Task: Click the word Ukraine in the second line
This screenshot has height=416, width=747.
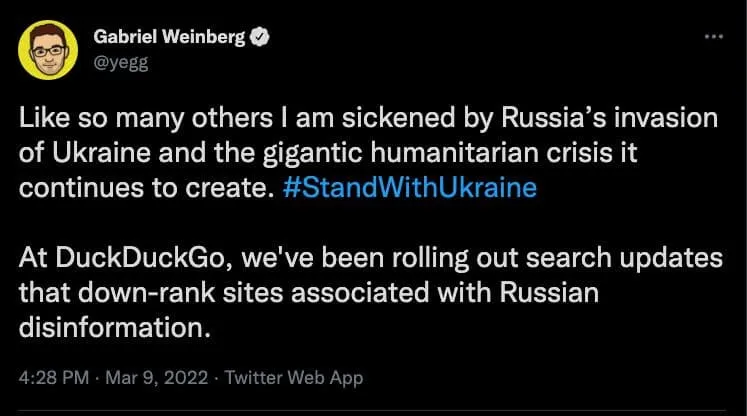Action: coord(101,153)
